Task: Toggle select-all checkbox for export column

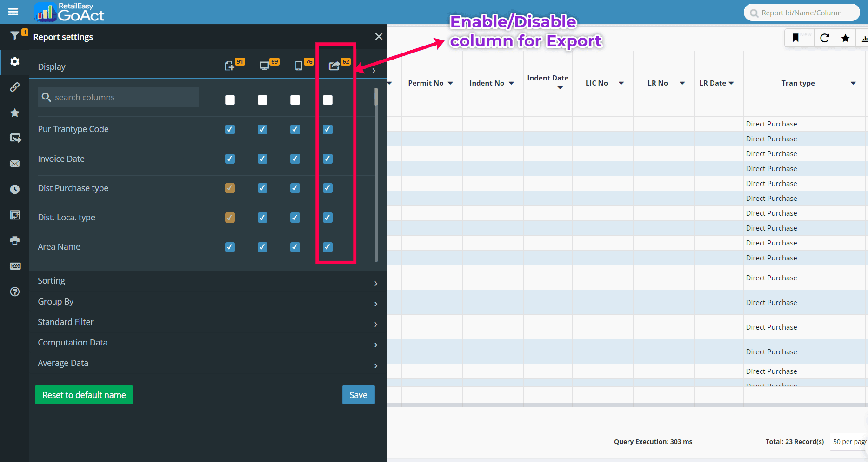Action: (327, 100)
